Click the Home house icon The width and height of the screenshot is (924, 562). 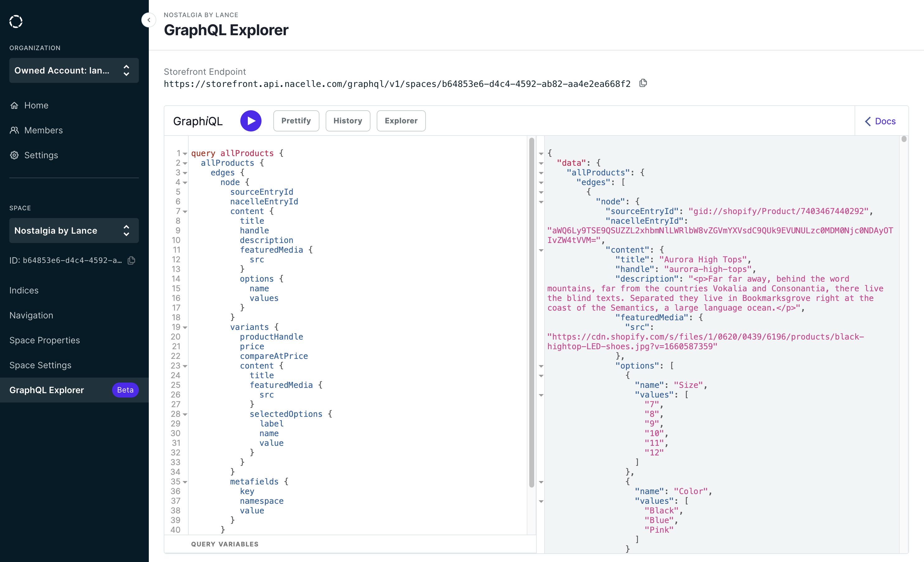point(14,105)
